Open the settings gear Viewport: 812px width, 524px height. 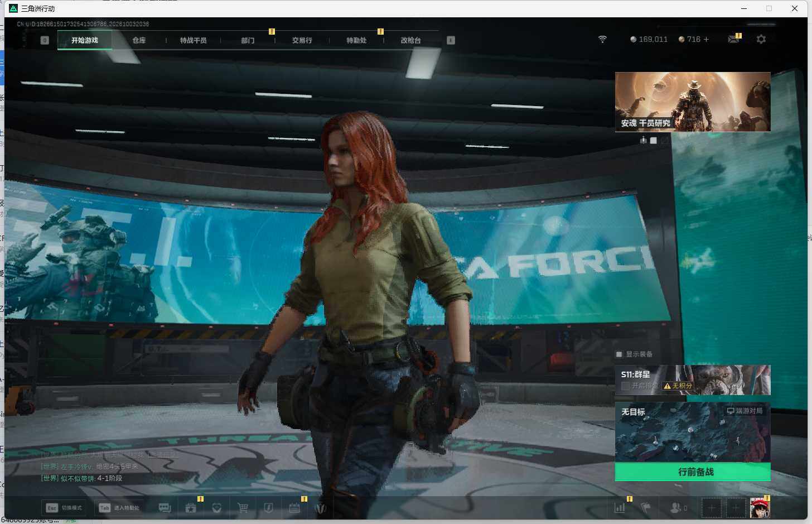click(761, 39)
